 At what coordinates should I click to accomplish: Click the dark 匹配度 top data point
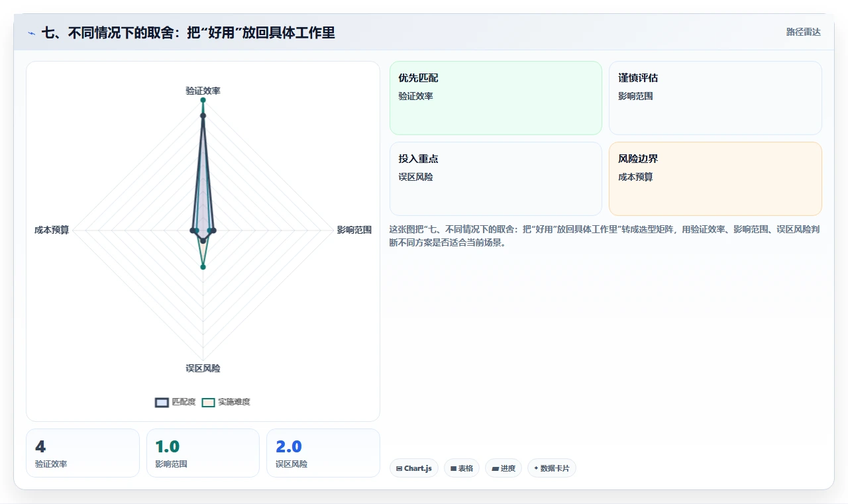[x=203, y=116]
